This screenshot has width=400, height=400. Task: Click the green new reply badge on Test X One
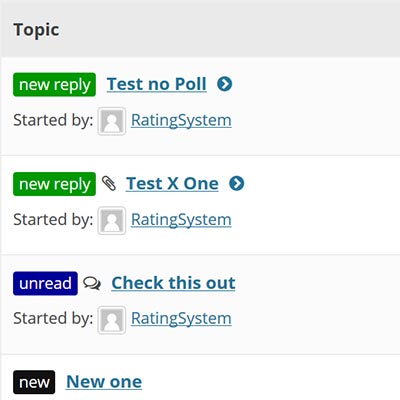(54, 184)
